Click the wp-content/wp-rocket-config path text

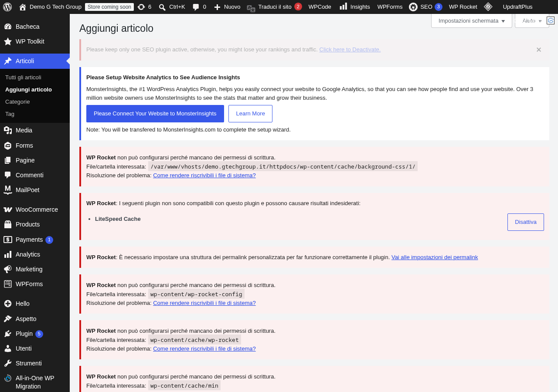pyautogui.click(x=196, y=294)
